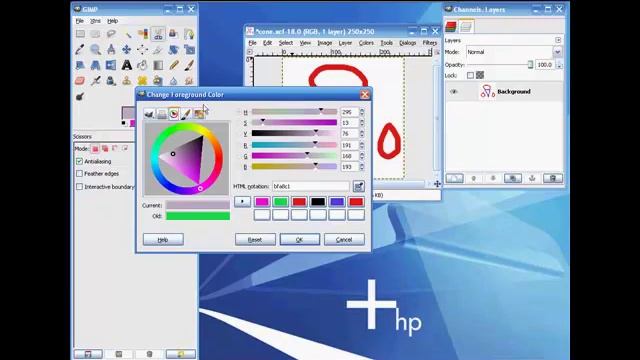This screenshot has width=640, height=360.
Task: Select the Bucket Fill tool
Action: (142, 65)
